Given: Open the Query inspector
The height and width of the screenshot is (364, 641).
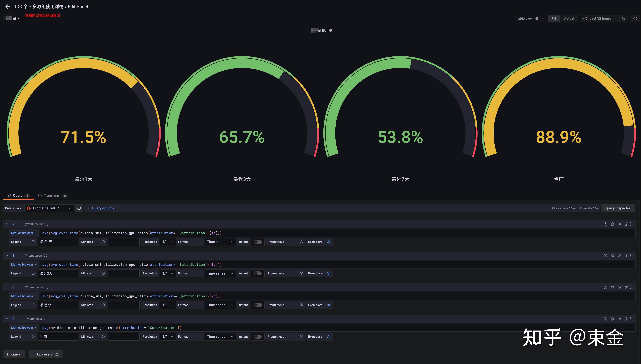Looking at the screenshot, I should (x=618, y=208).
